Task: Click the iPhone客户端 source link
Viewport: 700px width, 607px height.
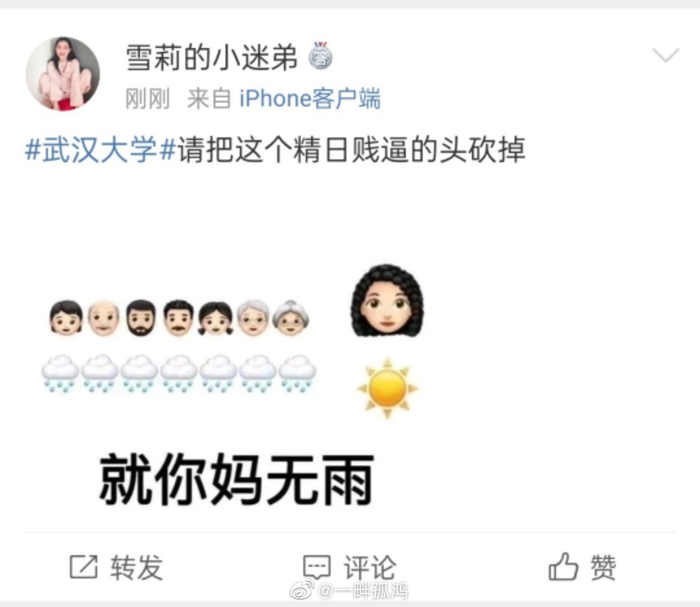Action: [310, 99]
